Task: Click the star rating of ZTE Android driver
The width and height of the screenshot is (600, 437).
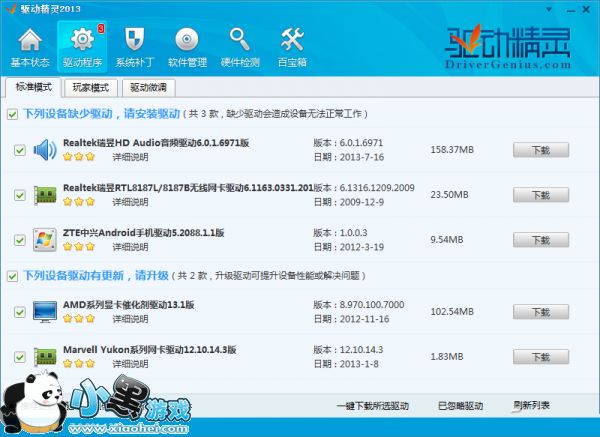Action: pyautogui.click(x=79, y=246)
